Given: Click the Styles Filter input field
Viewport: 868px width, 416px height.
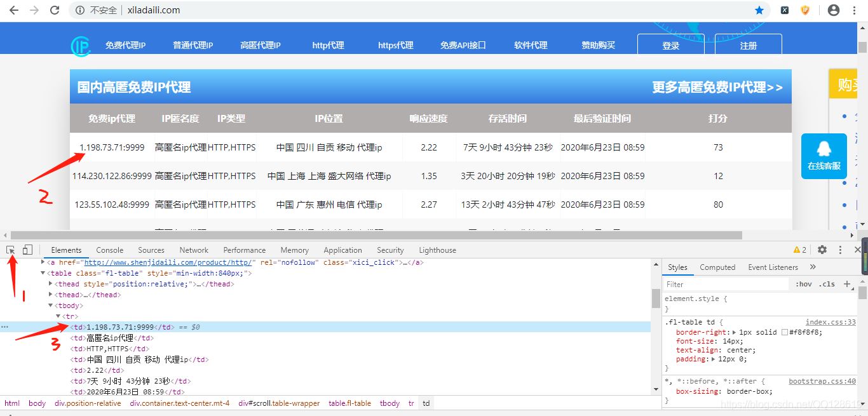Looking at the screenshot, I should 724,284.
